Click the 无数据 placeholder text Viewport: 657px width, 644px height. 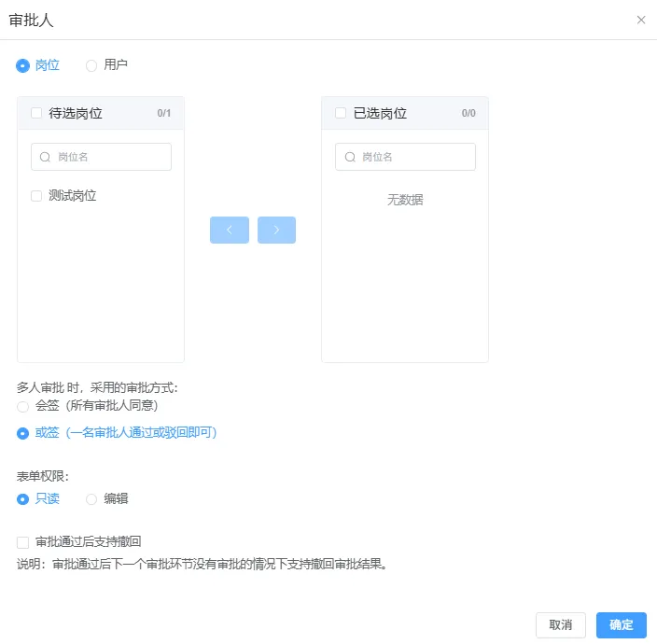[405, 200]
